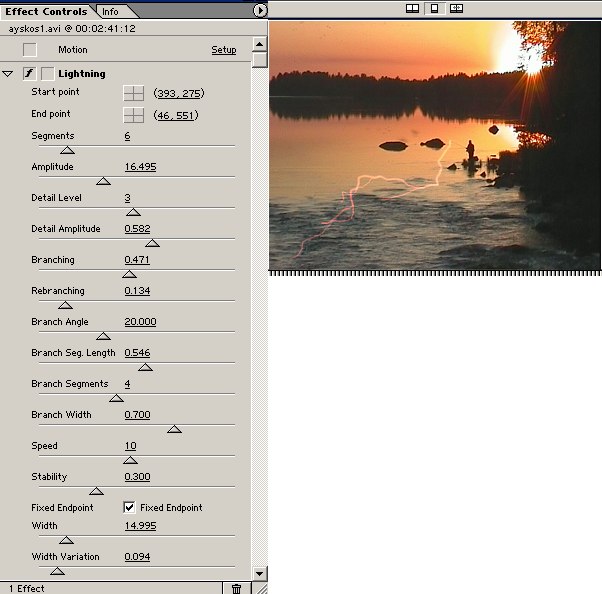Toggle the Motion enable box
Image resolution: width=602 pixels, height=594 pixels.
(x=30, y=50)
